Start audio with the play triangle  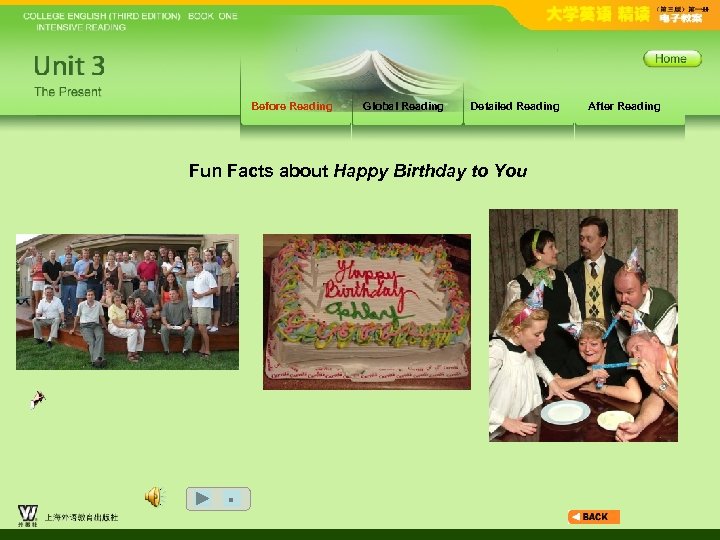[x=202, y=499]
